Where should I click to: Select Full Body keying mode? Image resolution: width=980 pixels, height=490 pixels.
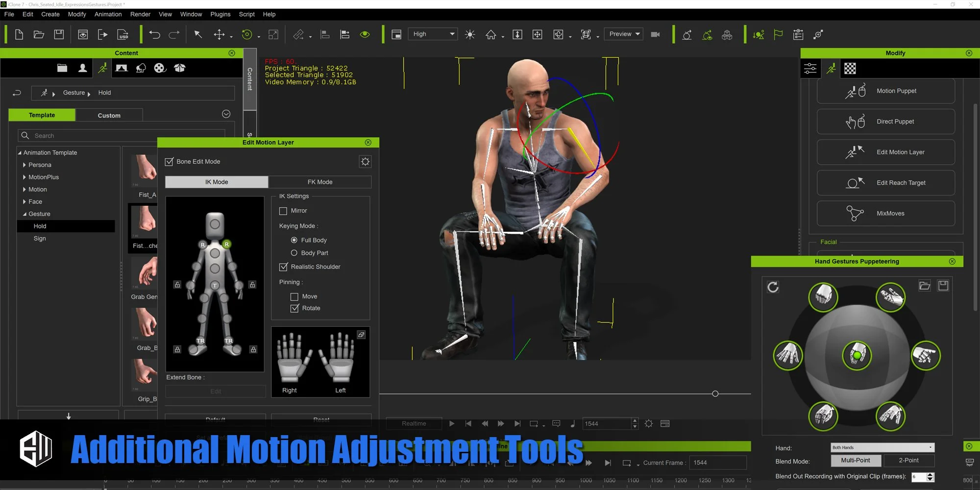(294, 240)
